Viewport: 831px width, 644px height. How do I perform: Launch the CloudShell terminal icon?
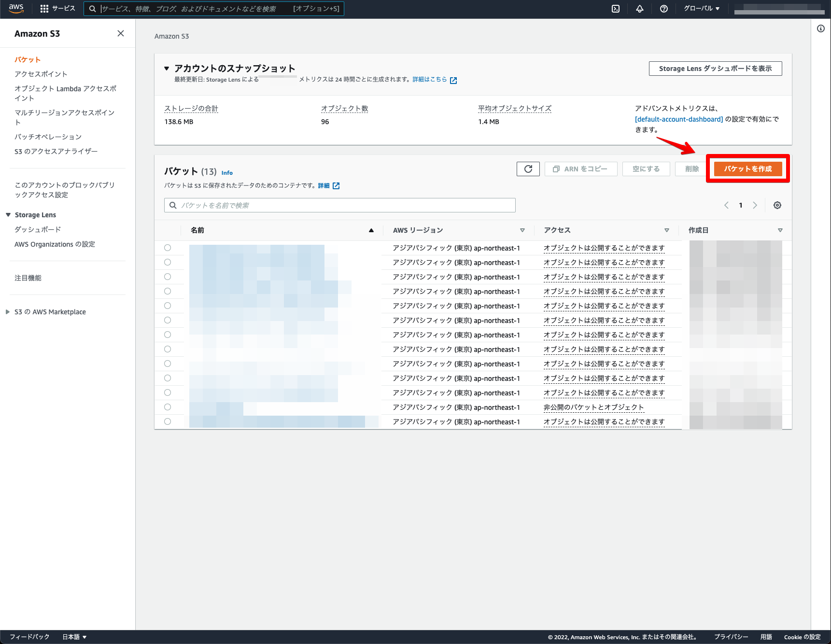(x=616, y=9)
